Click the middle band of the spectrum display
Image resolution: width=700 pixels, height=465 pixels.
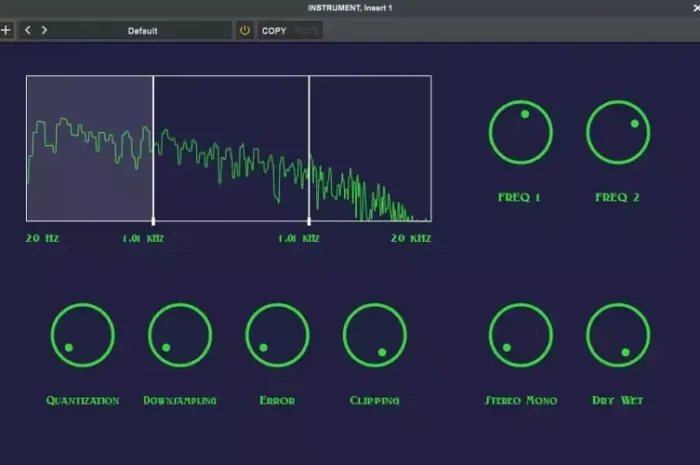coord(231,148)
